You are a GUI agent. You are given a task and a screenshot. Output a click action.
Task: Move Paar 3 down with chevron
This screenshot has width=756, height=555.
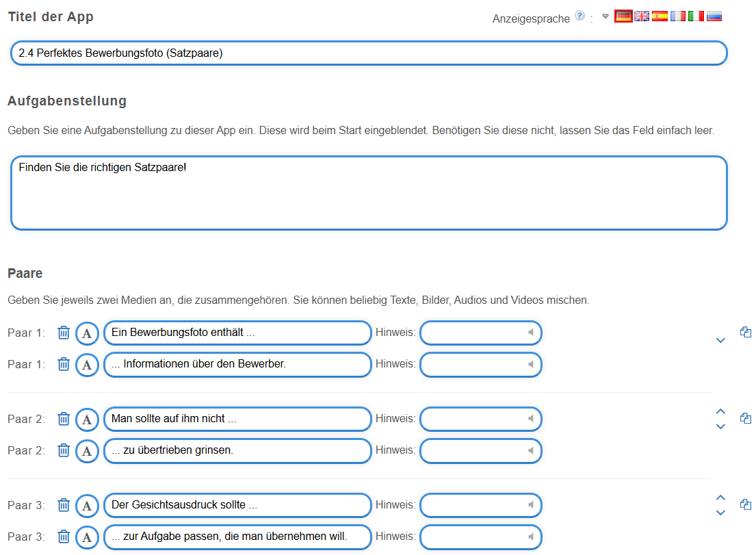click(720, 513)
